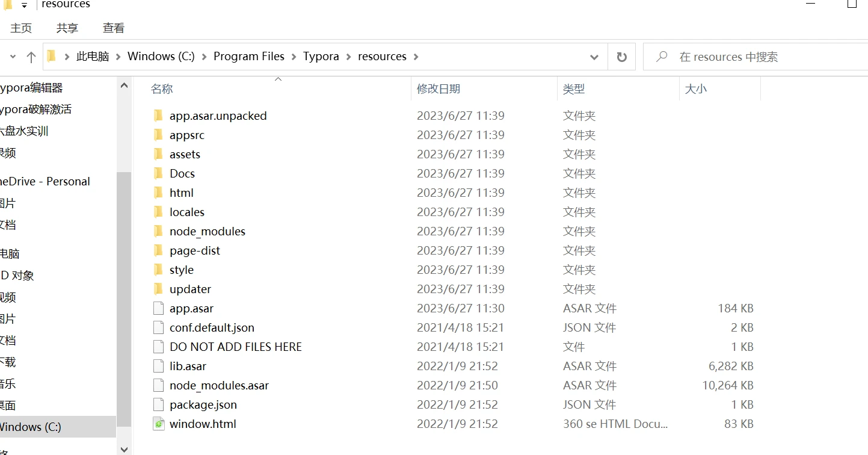This screenshot has height=455, width=868.
Task: Click the page-dist folder icon
Action: coord(158,250)
